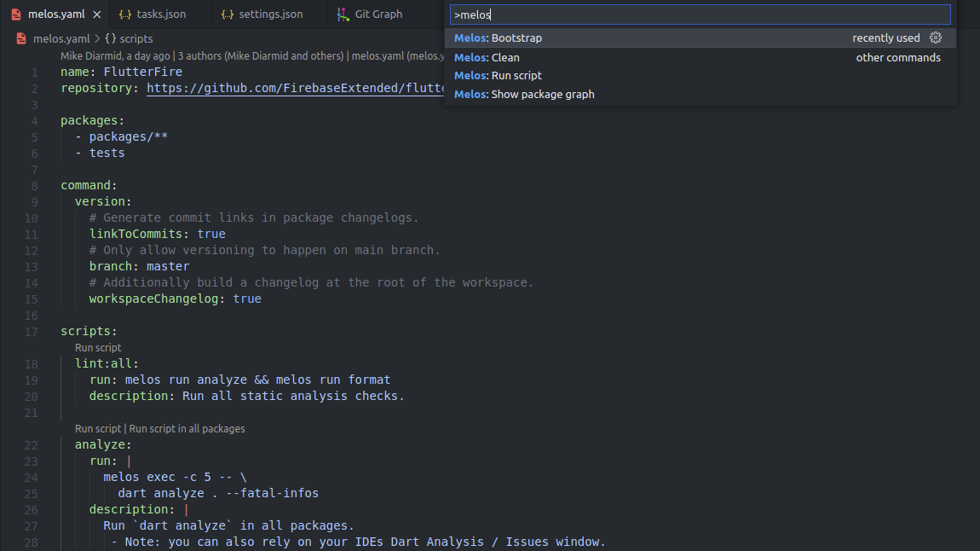980x551 pixels.
Task: Click the command palette input field
Action: (x=700, y=14)
